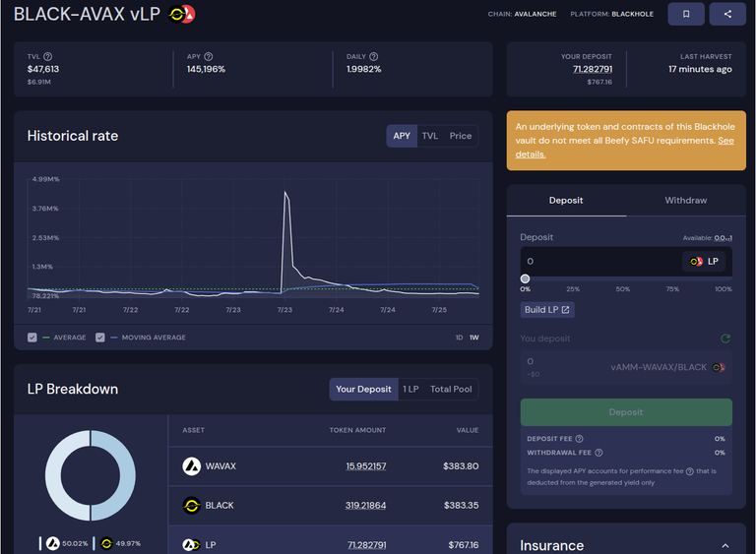The width and height of the screenshot is (756, 554).
Task: Click WAVAX token amount 15.952157
Action: (x=366, y=466)
